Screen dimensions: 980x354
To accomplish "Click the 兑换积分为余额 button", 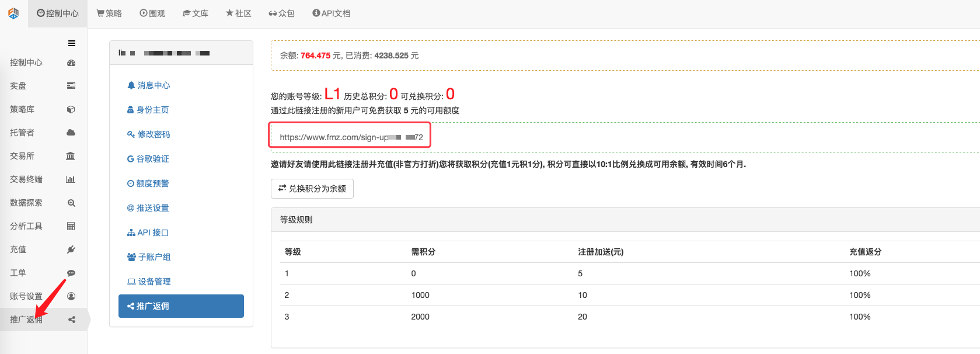I will tap(312, 189).
